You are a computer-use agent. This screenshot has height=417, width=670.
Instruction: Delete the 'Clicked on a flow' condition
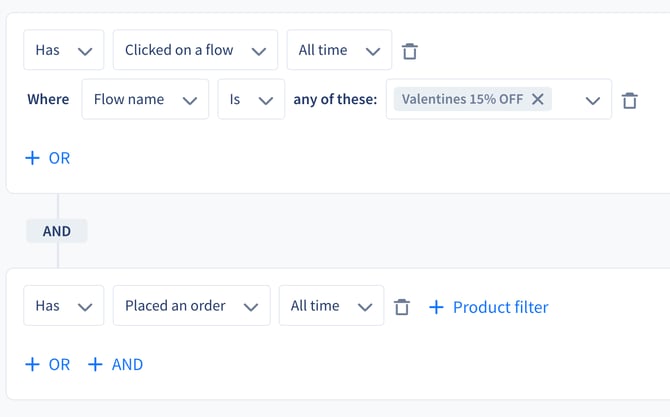pos(409,51)
